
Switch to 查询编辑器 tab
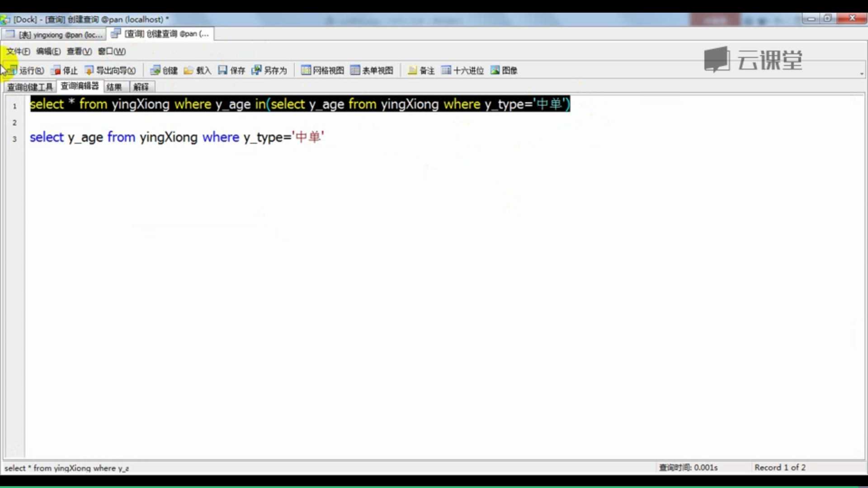click(80, 86)
